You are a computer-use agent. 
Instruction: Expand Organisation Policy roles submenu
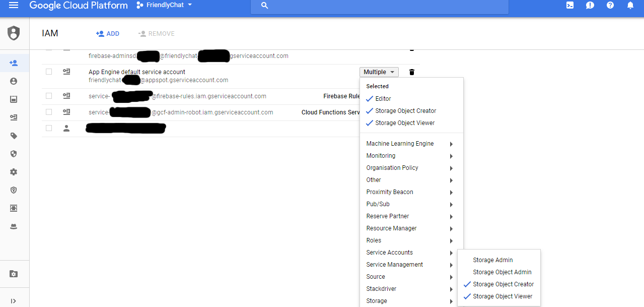(411, 168)
